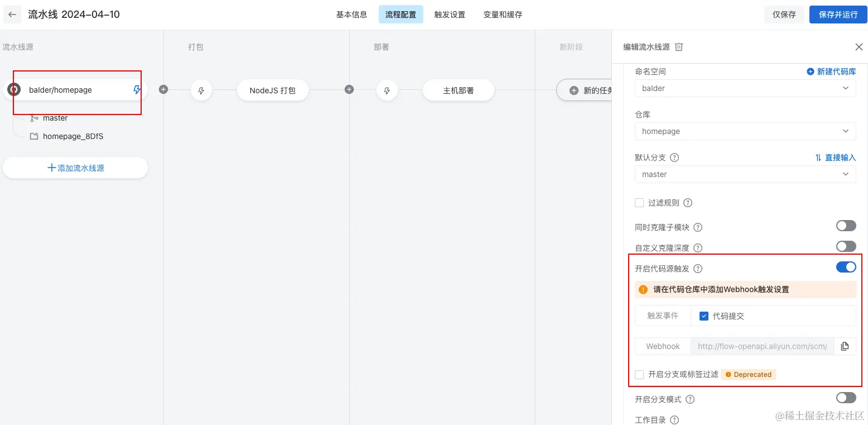Show help for 自定义克隆深度

click(x=698, y=247)
